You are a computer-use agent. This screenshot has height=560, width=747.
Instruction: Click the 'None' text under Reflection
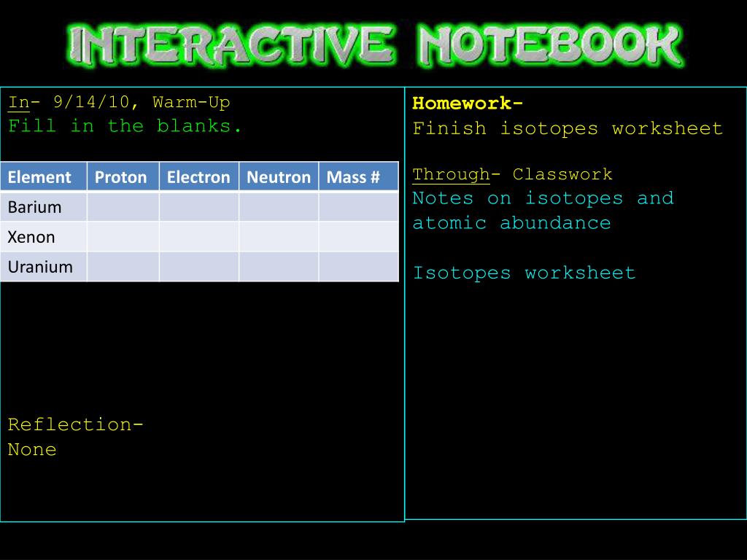pyautogui.click(x=32, y=449)
